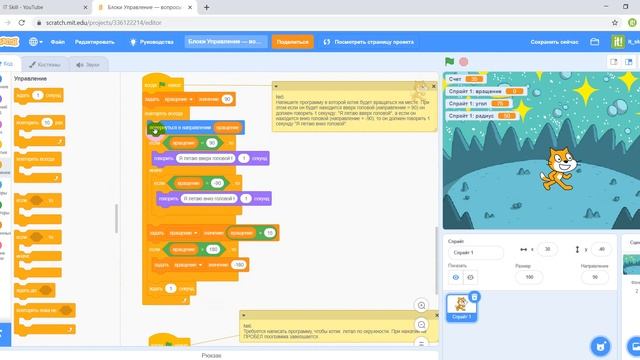The width and height of the screenshot is (640, 360).
Task: Switch to the Костюмы tab
Action: [45, 64]
